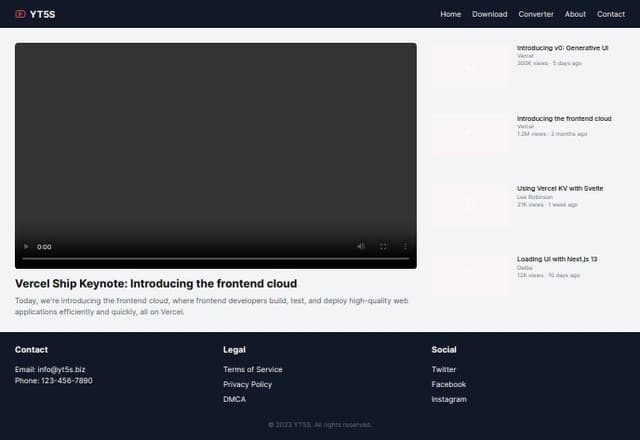Open the Contact nav link in header
The width and height of the screenshot is (640, 440).
(611, 14)
